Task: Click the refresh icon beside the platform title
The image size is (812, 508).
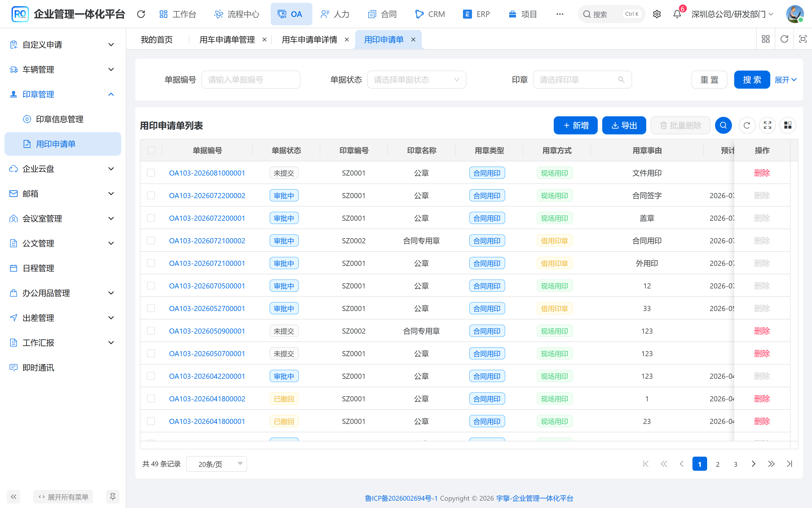Action: click(141, 14)
